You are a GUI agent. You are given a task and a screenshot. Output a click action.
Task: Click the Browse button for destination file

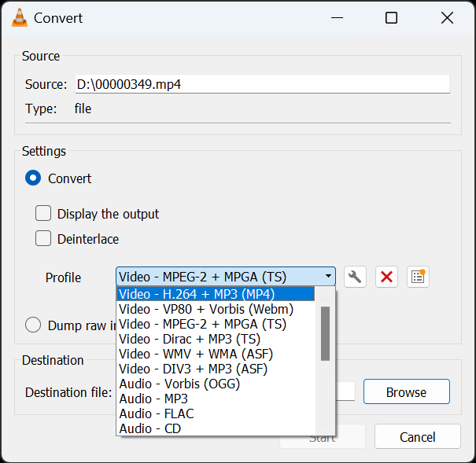point(407,391)
